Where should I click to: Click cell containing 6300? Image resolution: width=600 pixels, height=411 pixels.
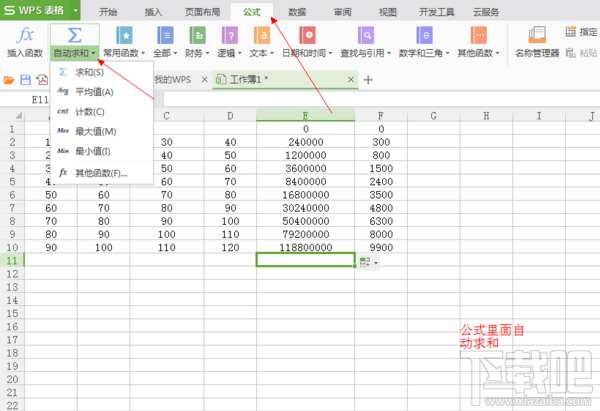[x=381, y=221]
